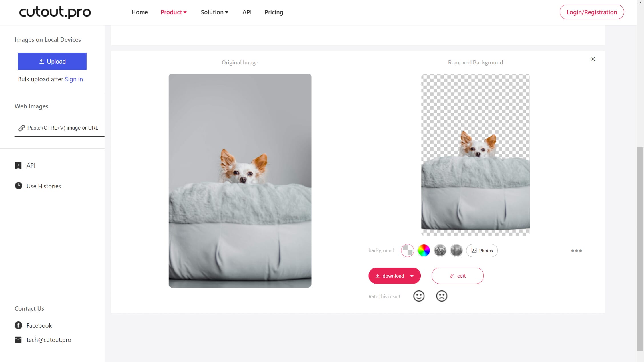The height and width of the screenshot is (362, 644).
Task: Click the 'Removed Background' label
Action: pyautogui.click(x=475, y=62)
